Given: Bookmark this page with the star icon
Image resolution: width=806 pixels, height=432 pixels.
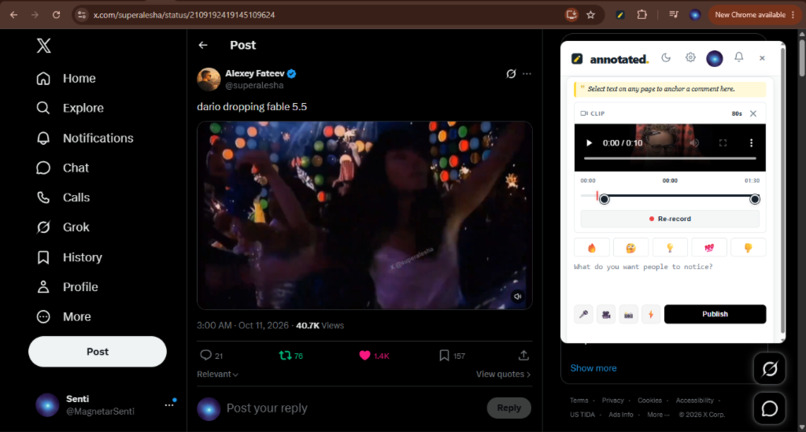Looking at the screenshot, I should (x=591, y=15).
